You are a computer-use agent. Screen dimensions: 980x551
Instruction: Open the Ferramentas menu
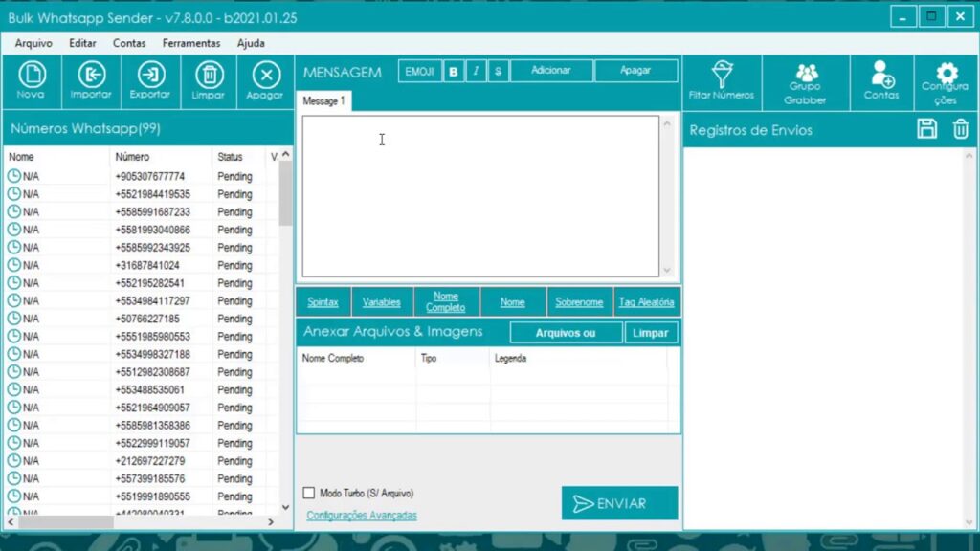tap(190, 43)
